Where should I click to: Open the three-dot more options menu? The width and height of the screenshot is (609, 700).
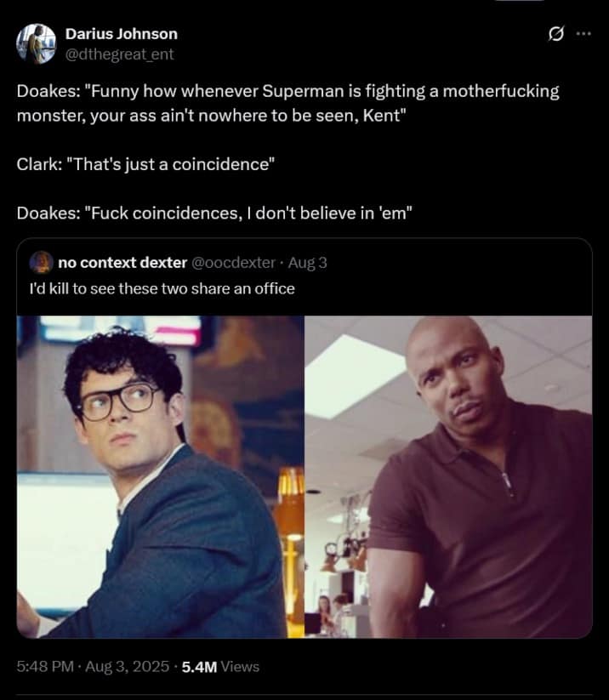point(583,35)
